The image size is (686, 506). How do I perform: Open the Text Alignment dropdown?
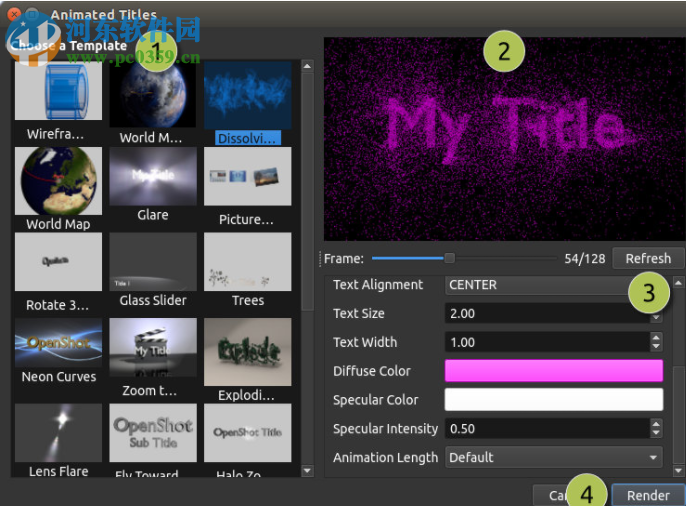tap(553, 285)
